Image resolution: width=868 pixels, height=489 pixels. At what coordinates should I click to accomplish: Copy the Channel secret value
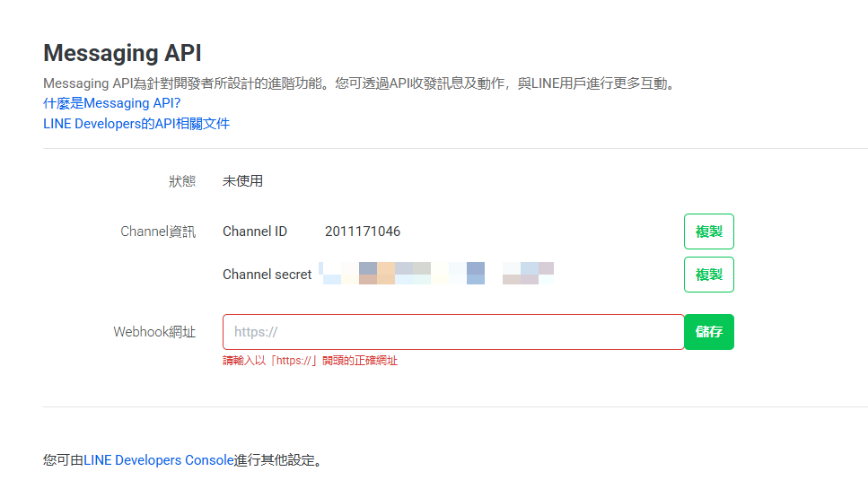pos(708,275)
